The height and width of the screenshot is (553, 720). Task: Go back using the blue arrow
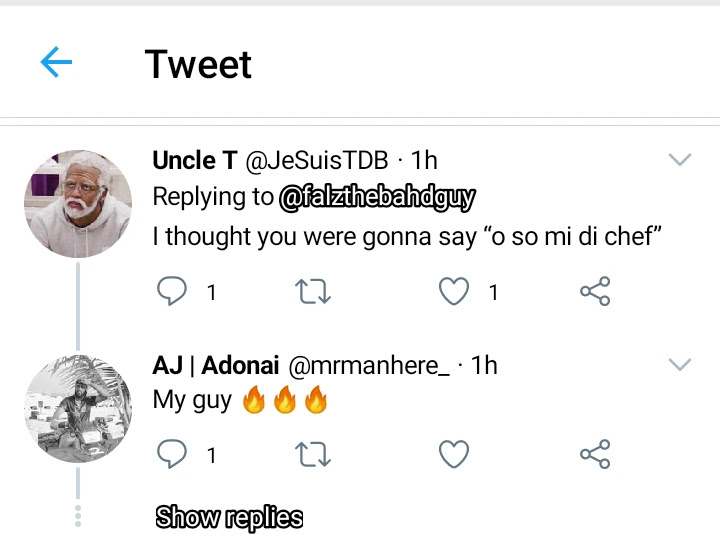(56, 64)
